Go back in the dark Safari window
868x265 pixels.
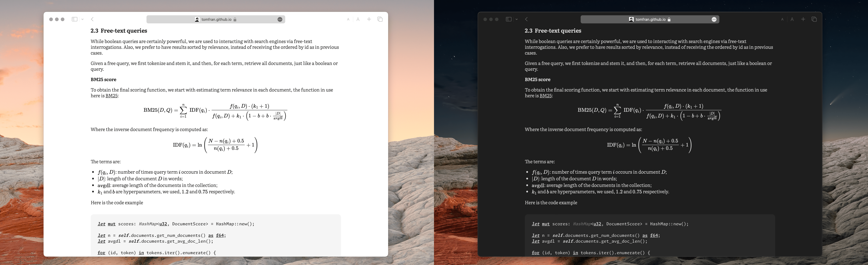(x=526, y=19)
